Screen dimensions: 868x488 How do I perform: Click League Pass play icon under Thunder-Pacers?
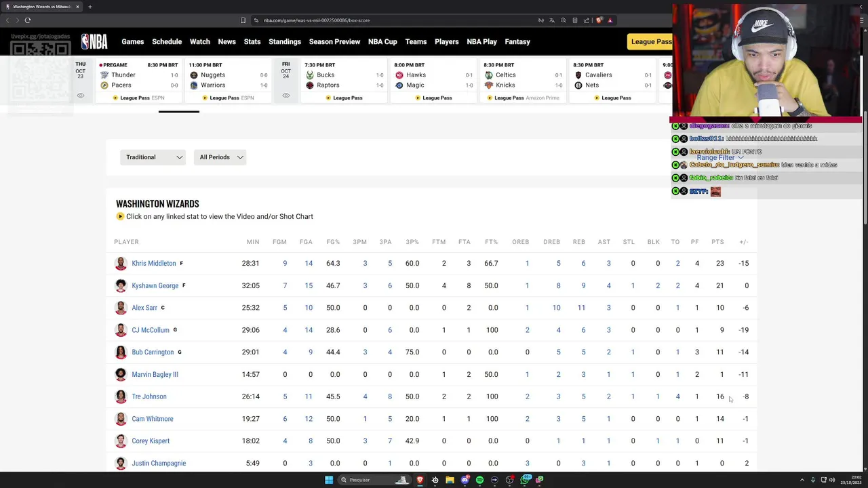(x=115, y=98)
